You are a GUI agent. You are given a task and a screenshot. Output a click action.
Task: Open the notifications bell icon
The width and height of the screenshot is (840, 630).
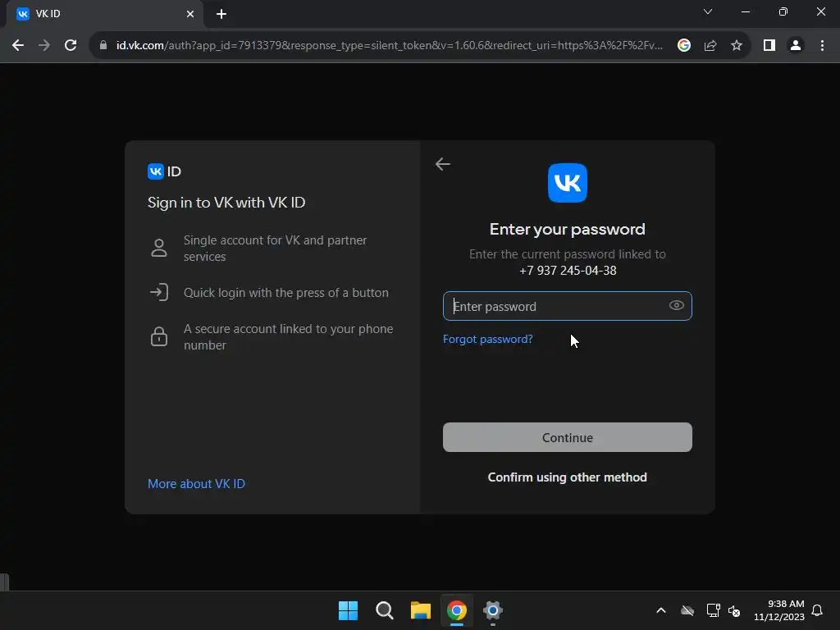point(818,610)
